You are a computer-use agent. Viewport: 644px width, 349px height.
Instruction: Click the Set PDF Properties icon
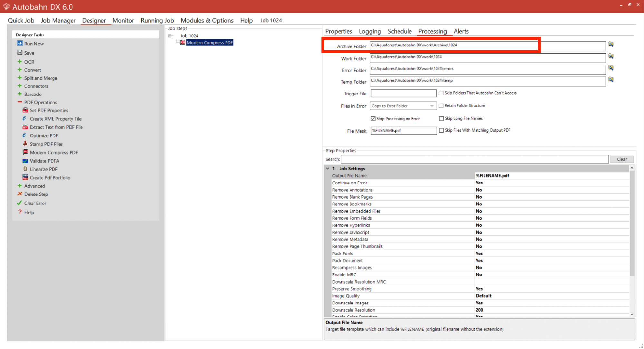25,110
